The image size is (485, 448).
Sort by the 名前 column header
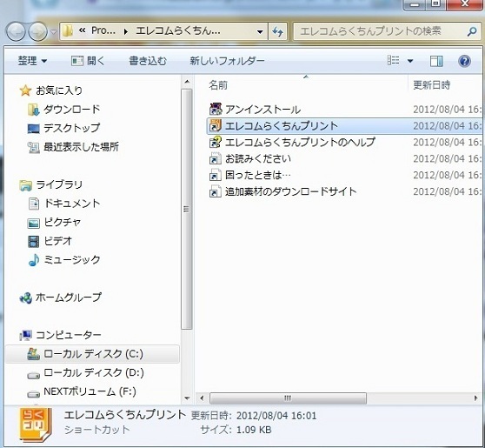[218, 85]
